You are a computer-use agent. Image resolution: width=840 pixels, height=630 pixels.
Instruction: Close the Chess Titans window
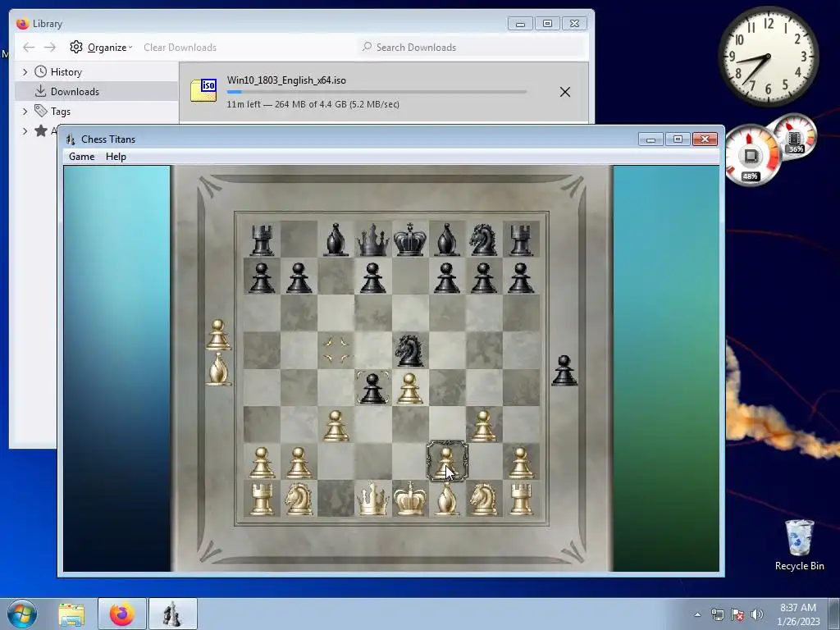(x=705, y=139)
